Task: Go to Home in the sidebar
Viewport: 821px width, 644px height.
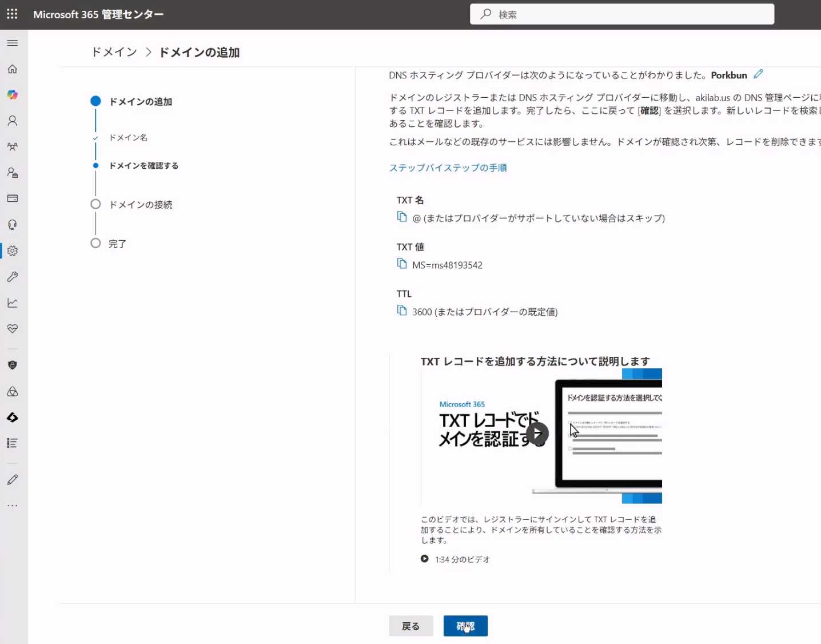Action: (x=13, y=69)
